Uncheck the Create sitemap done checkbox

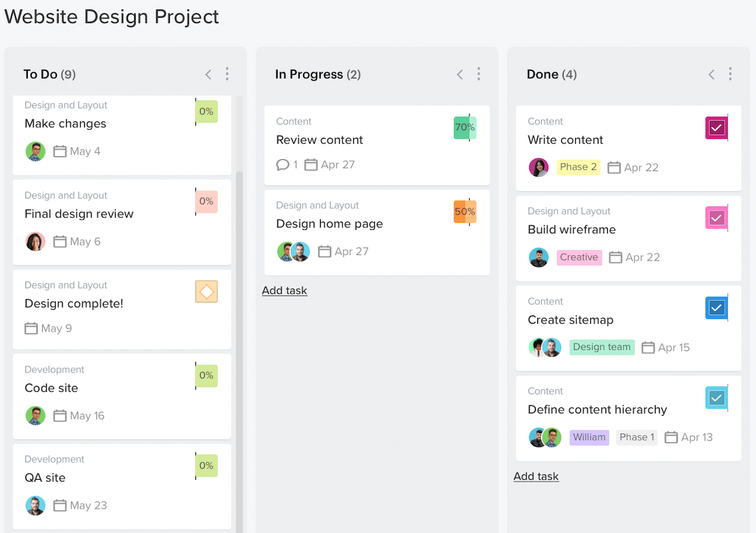tap(716, 307)
